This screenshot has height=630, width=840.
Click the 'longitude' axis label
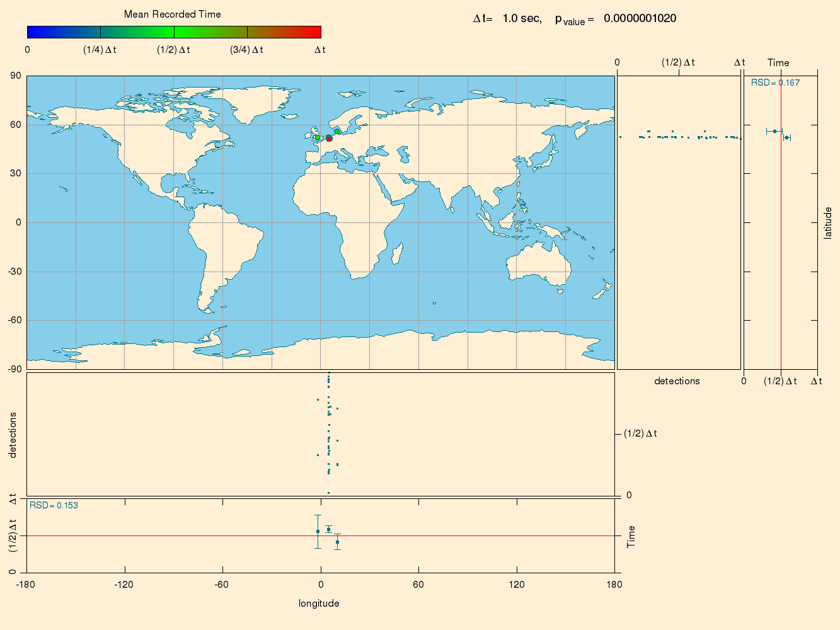(319, 603)
